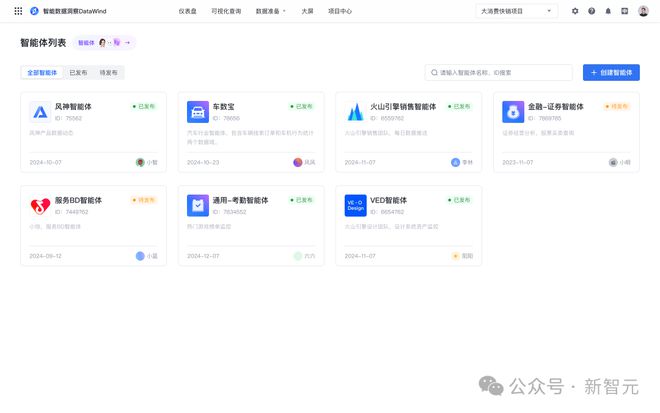Select the 全部智能体 tab
The image size is (660, 413).
point(42,73)
